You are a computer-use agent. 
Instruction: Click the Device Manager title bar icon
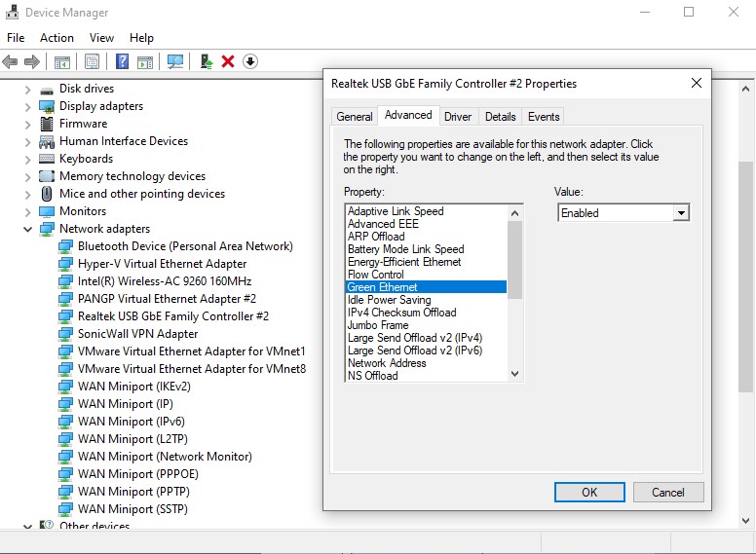coord(12,12)
